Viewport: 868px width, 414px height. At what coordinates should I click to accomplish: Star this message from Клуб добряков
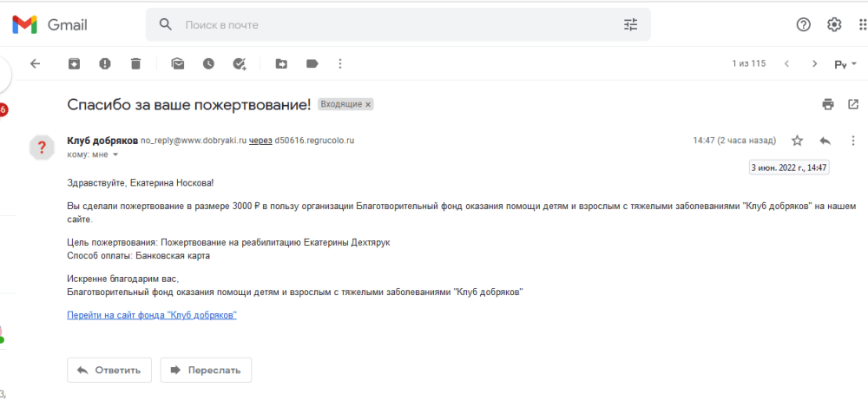coord(797,141)
